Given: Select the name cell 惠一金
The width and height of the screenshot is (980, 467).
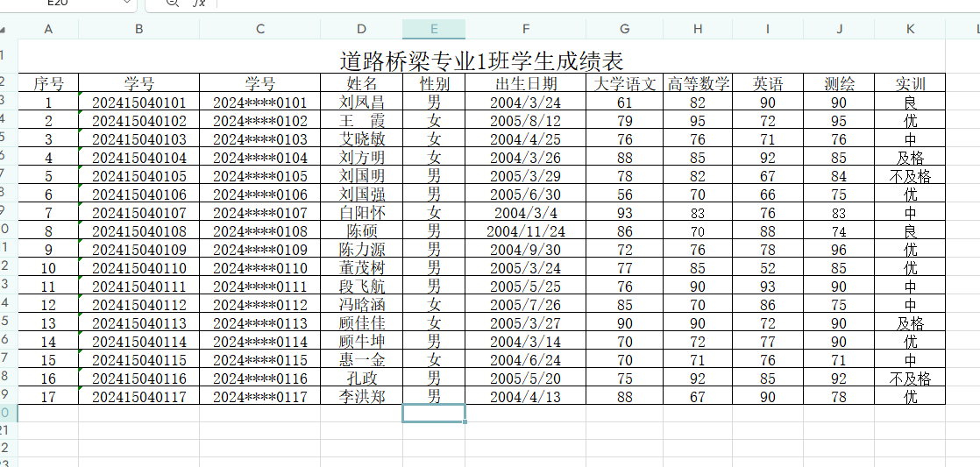Looking at the screenshot, I should tap(361, 359).
